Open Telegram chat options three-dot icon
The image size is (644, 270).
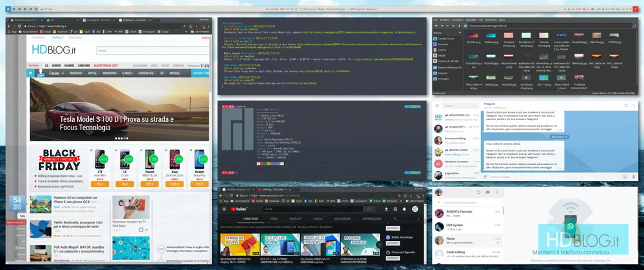tap(634, 106)
